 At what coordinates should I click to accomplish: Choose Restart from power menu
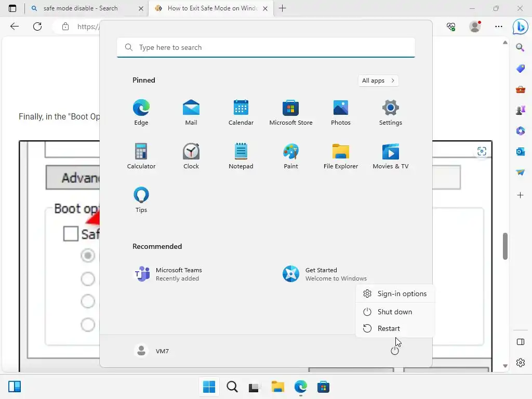coord(395,328)
